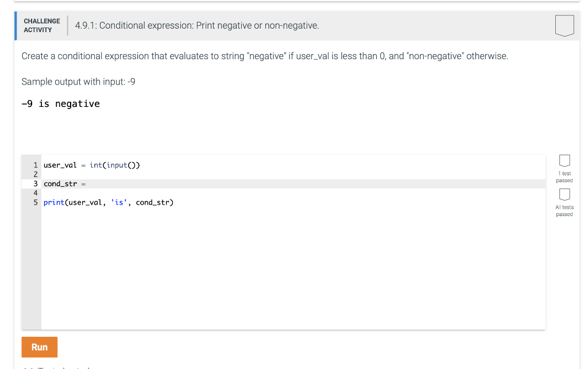Click line number 1 in the gutter
Image resolution: width=588 pixels, height=369 pixels.
(35, 165)
